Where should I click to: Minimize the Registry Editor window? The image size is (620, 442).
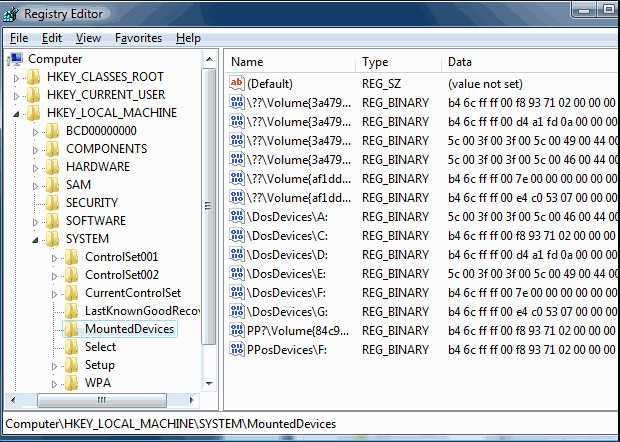[x=584, y=10]
